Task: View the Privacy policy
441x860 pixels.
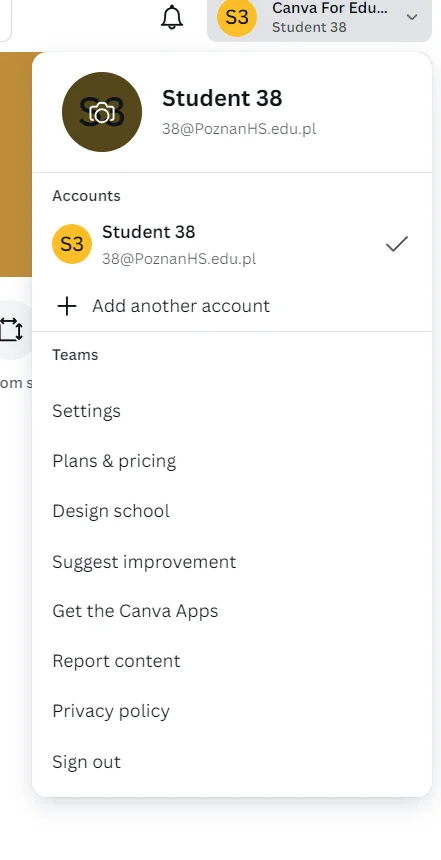Action: [x=111, y=711]
